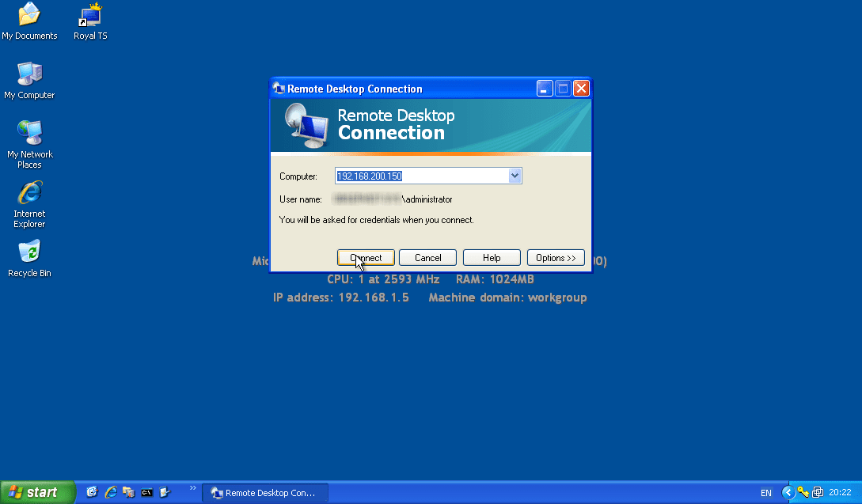Open Internet Explorer from the Quick Launch bar

(x=111, y=492)
